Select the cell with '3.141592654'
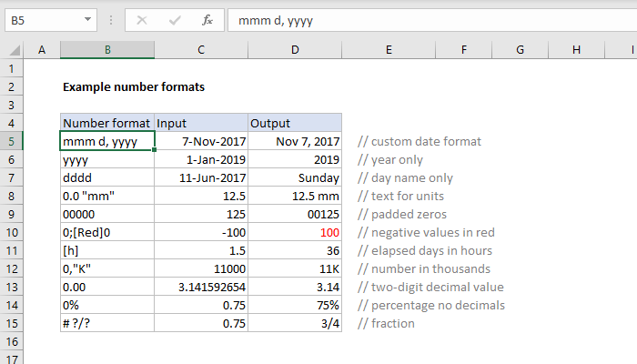Image resolution: width=637 pixels, height=364 pixels. pyautogui.click(x=201, y=287)
